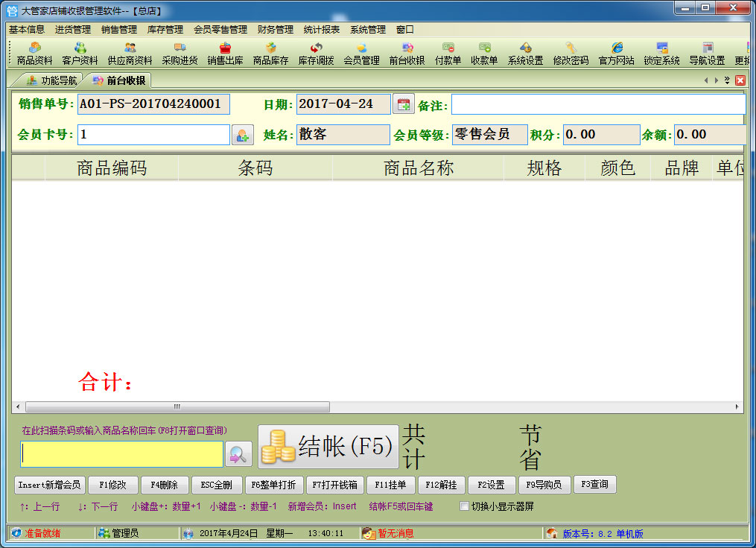Viewport: 756px width, 548px height.
Task: Click the product search magnifier icon
Action: 238,454
